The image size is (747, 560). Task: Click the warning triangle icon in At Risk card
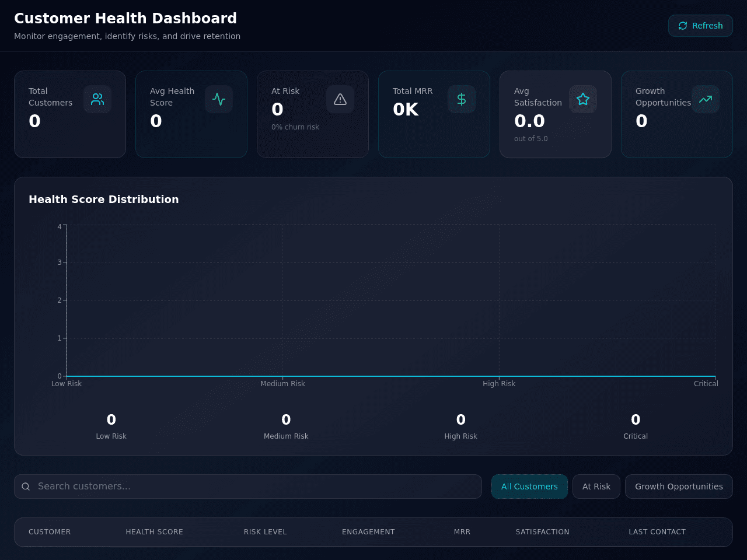[340, 99]
